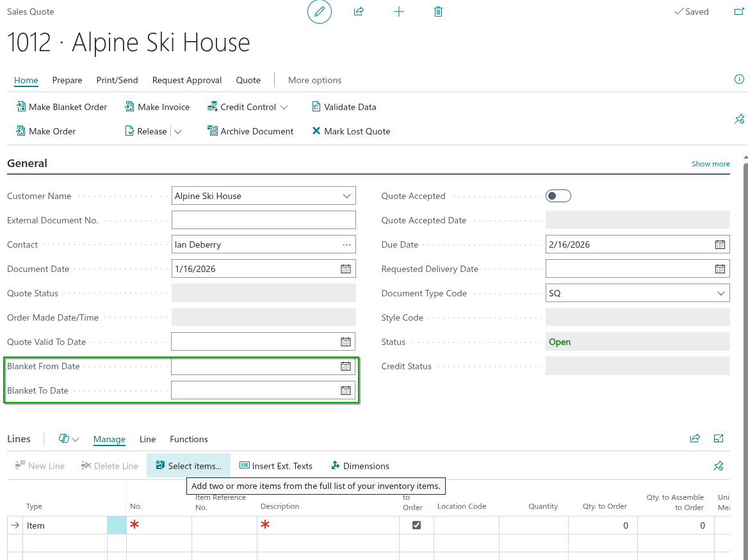Expand the Customer Name dropdown
Screen dimensions: 748x560
click(346, 196)
